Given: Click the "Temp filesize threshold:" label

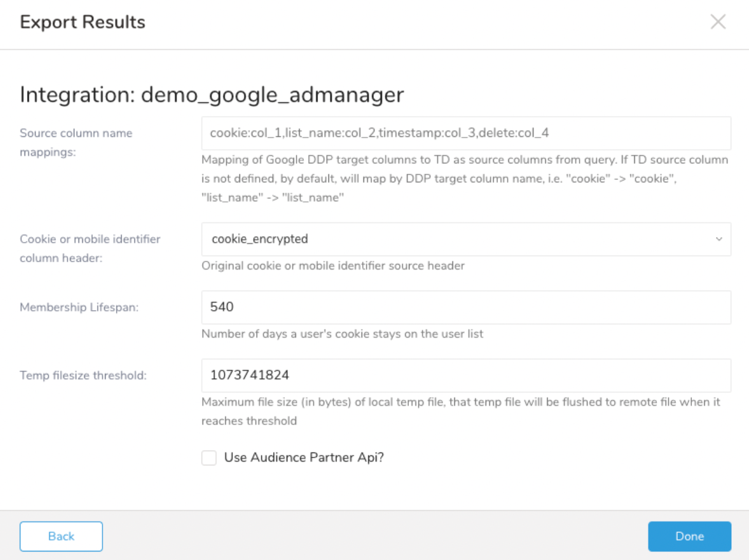Looking at the screenshot, I should coord(83,375).
